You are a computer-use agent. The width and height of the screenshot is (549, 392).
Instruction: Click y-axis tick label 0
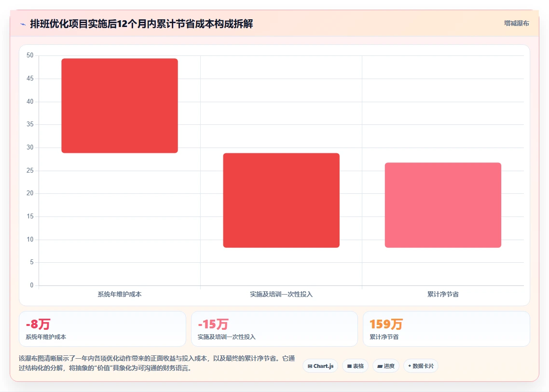point(32,285)
